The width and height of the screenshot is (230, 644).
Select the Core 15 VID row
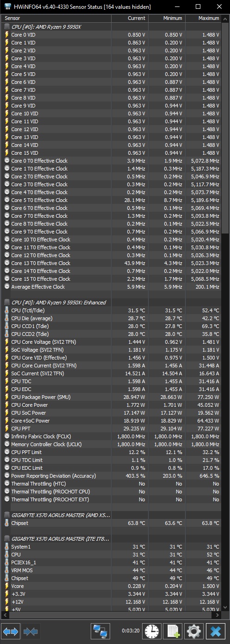(x=112, y=153)
